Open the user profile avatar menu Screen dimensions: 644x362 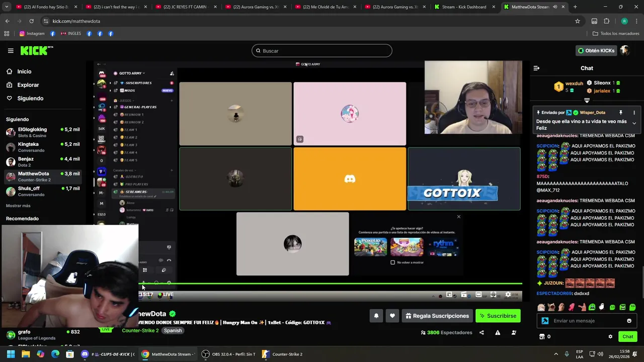pos(624,50)
